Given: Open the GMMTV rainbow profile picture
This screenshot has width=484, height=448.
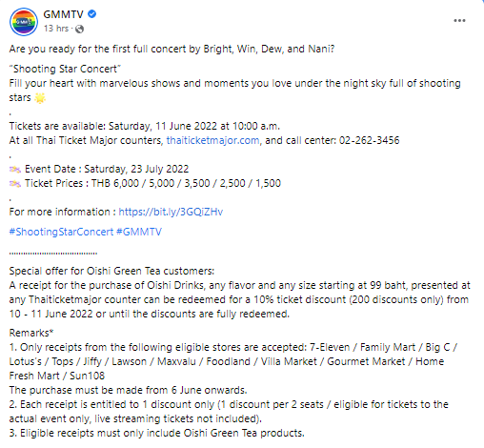Looking at the screenshot, I should tap(24, 22).
